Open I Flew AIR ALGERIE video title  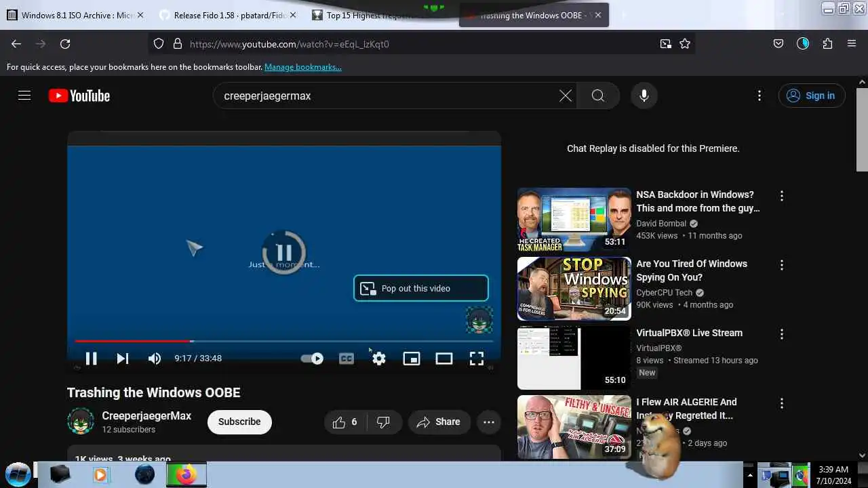click(x=686, y=409)
